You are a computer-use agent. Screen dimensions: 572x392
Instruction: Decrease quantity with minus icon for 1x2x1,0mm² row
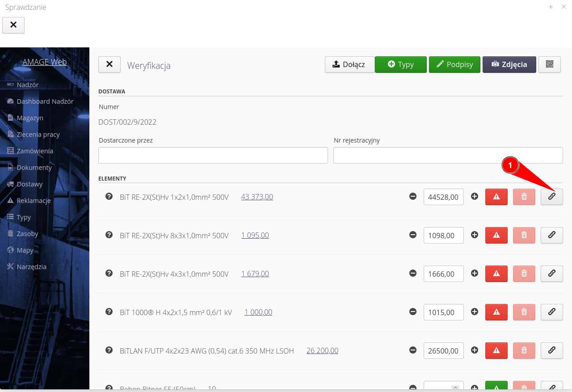click(413, 197)
